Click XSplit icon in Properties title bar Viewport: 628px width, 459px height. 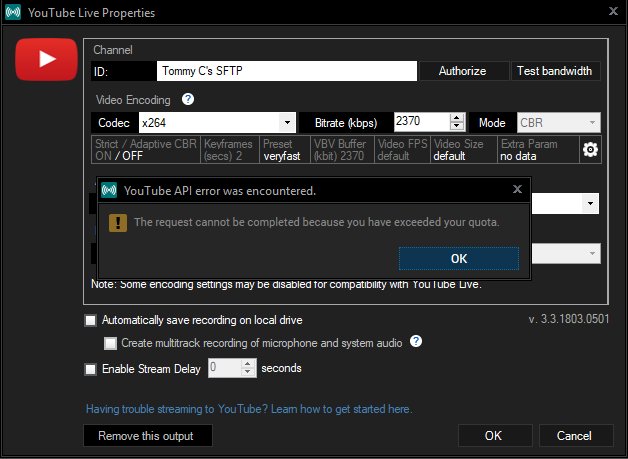point(13,12)
